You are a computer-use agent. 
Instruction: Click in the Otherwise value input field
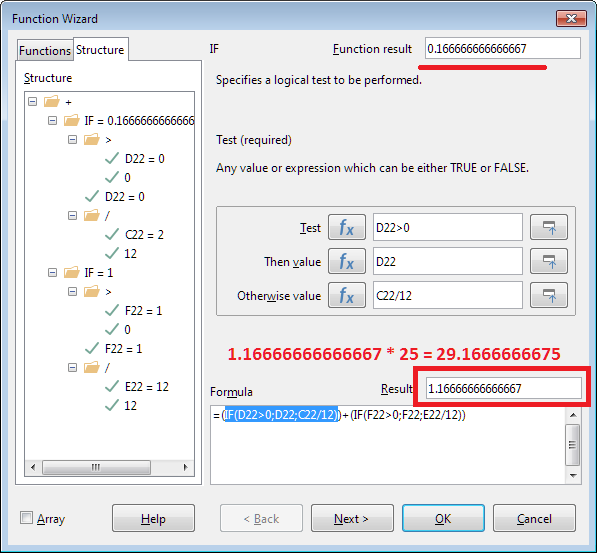pyautogui.click(x=447, y=295)
